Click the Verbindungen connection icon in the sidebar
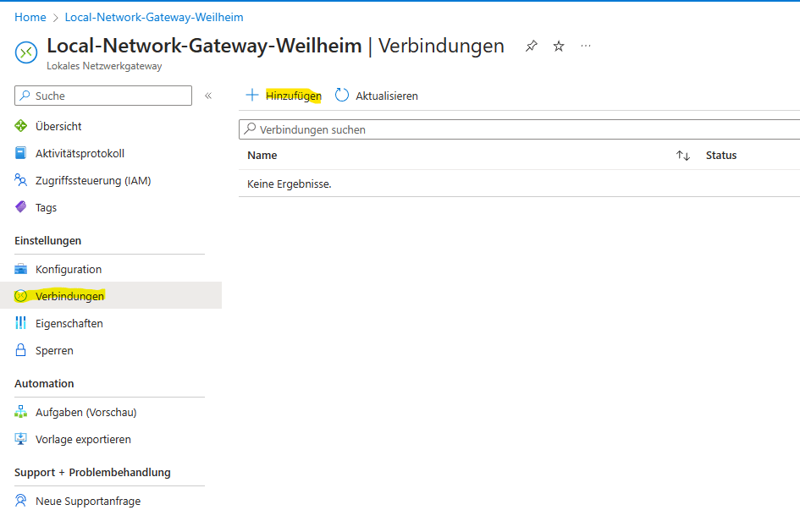The height and width of the screenshot is (532, 800). click(x=21, y=296)
